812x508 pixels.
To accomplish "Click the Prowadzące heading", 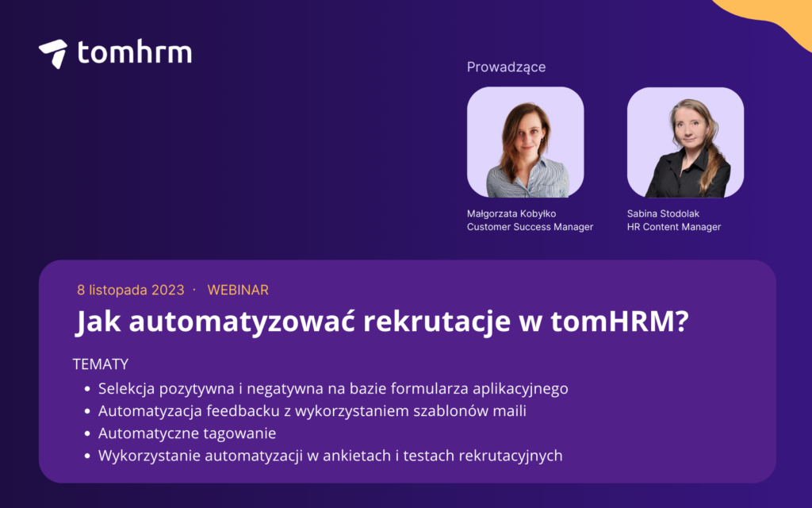I will [506, 67].
